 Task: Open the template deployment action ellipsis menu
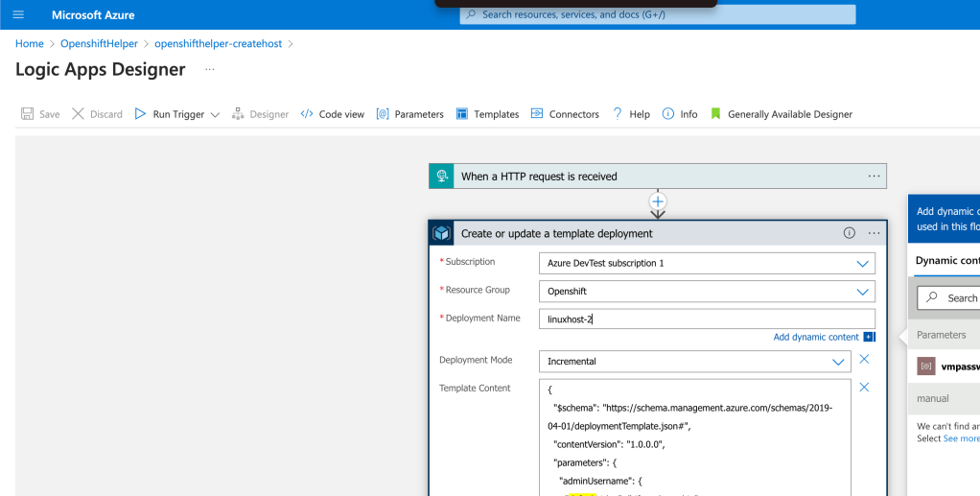874,233
